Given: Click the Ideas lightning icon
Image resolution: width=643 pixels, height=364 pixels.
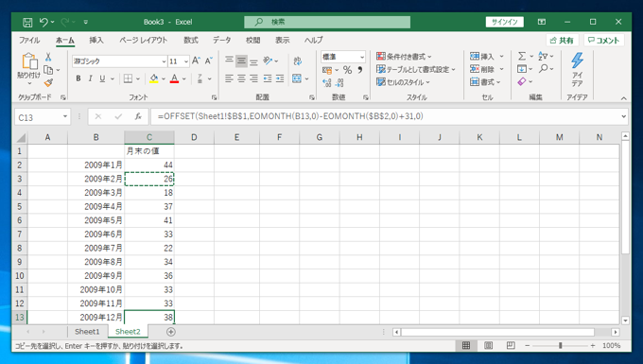Looking at the screenshot, I should [x=577, y=61].
